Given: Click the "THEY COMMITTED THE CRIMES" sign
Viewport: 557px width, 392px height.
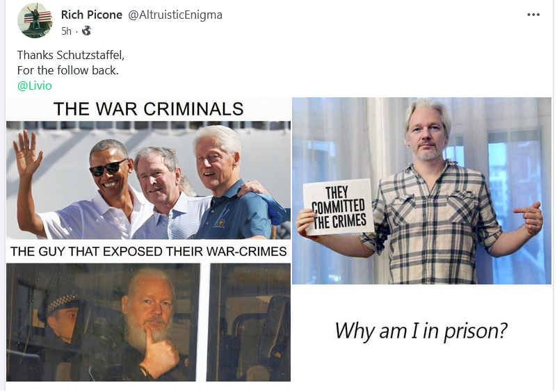Looking at the screenshot, I should (x=339, y=207).
